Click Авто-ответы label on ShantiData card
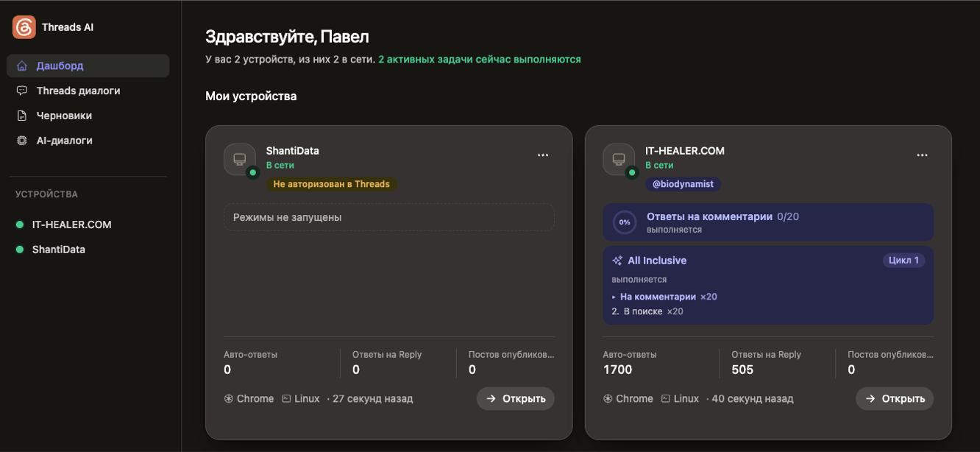The height and width of the screenshot is (452, 980). click(251, 354)
